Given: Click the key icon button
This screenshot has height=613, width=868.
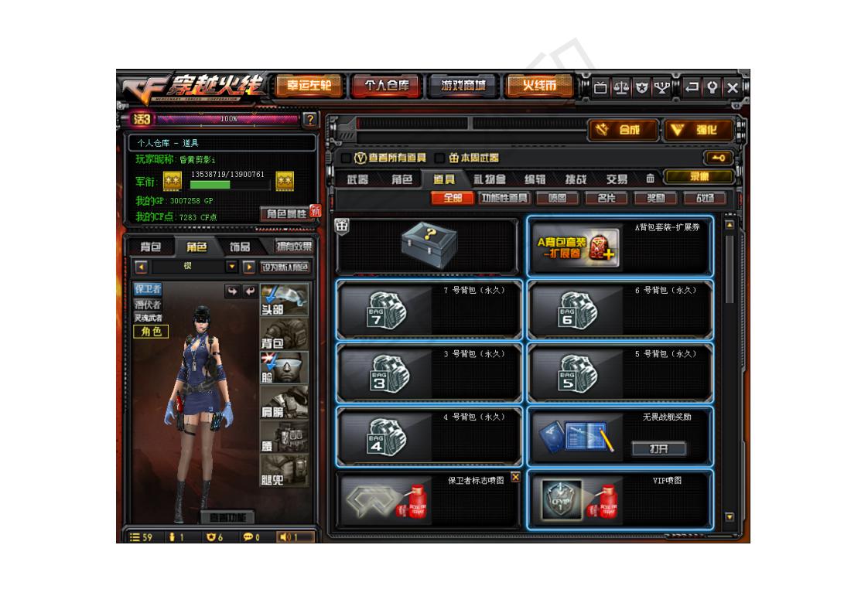Looking at the screenshot, I should coord(718,158).
